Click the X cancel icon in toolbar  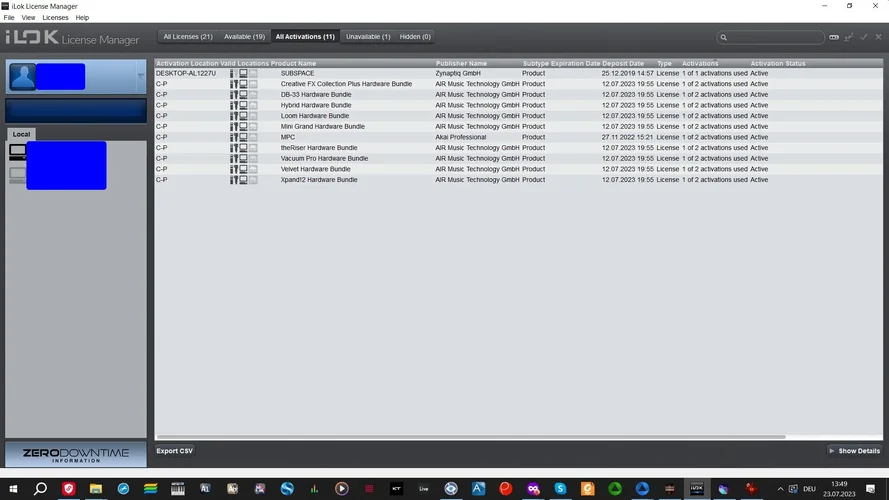(878, 37)
